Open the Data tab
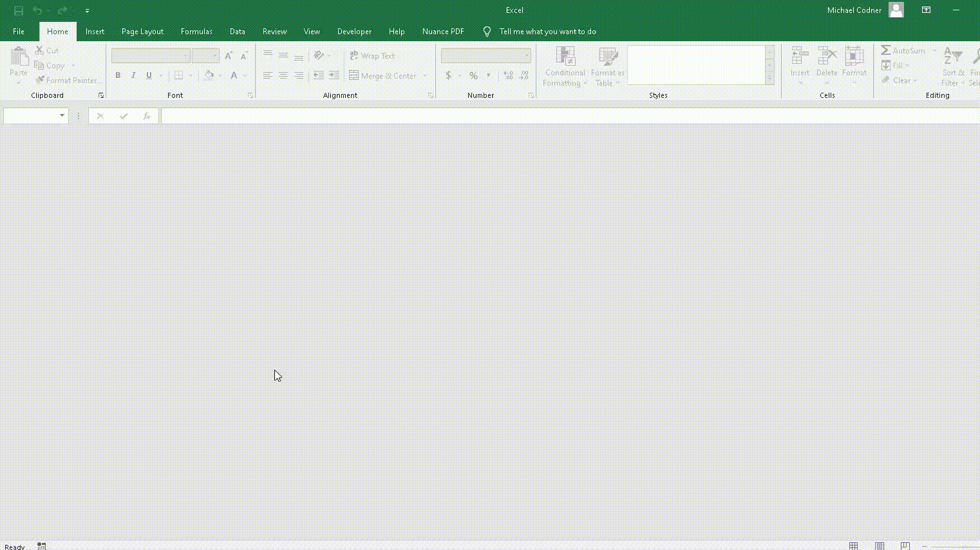 click(x=237, y=32)
